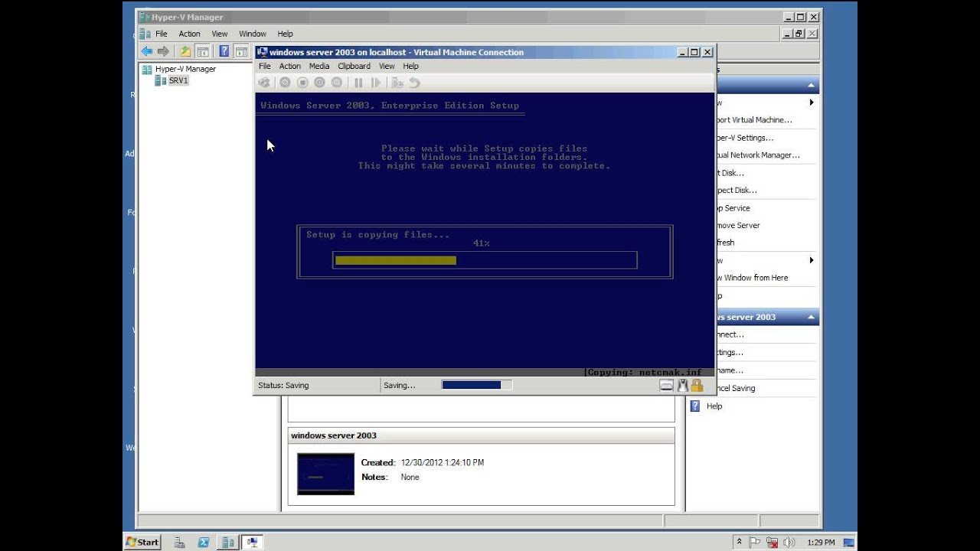Click the blue Help question-mark toolbar icon
Image resolution: width=980 pixels, height=551 pixels.
coord(224,51)
